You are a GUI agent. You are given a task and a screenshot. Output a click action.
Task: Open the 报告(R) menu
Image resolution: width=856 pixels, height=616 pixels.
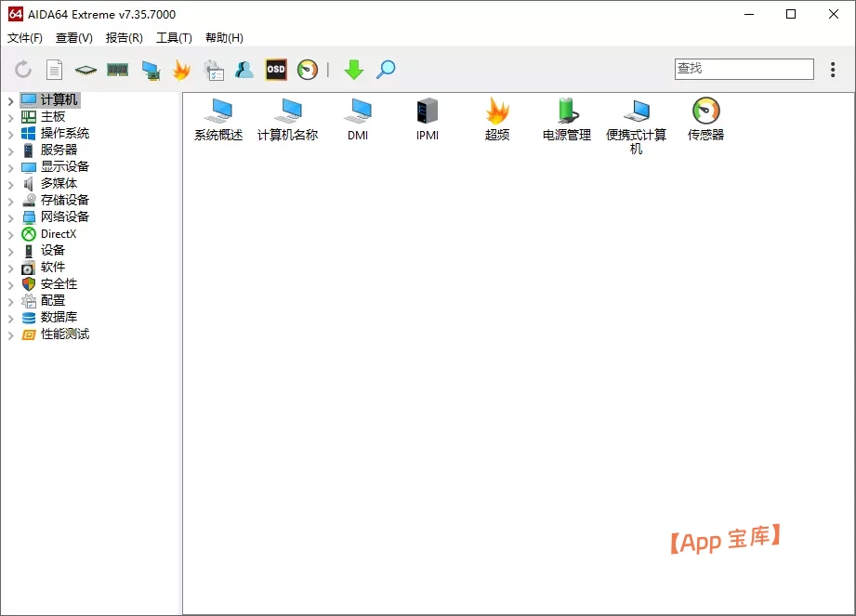coord(125,38)
